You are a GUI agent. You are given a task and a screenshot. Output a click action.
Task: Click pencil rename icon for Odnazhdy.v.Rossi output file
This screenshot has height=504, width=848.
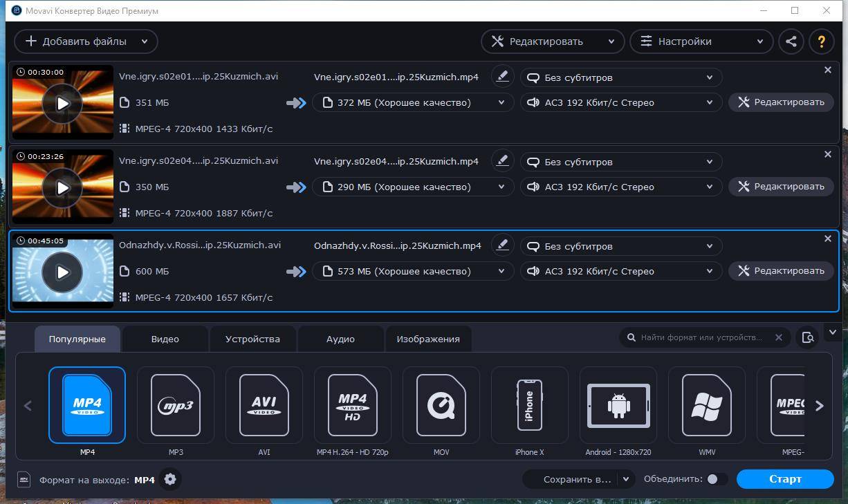click(x=502, y=245)
